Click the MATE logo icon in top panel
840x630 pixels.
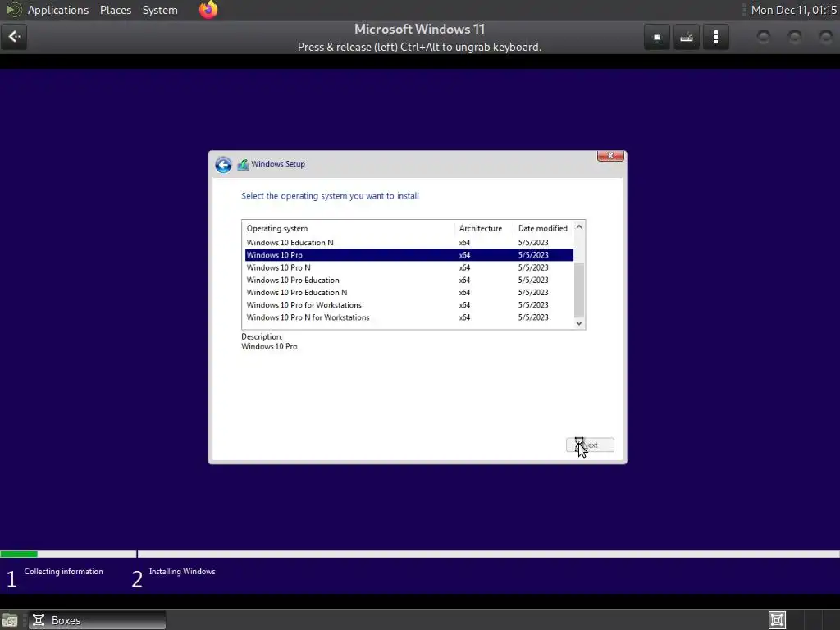click(x=13, y=10)
